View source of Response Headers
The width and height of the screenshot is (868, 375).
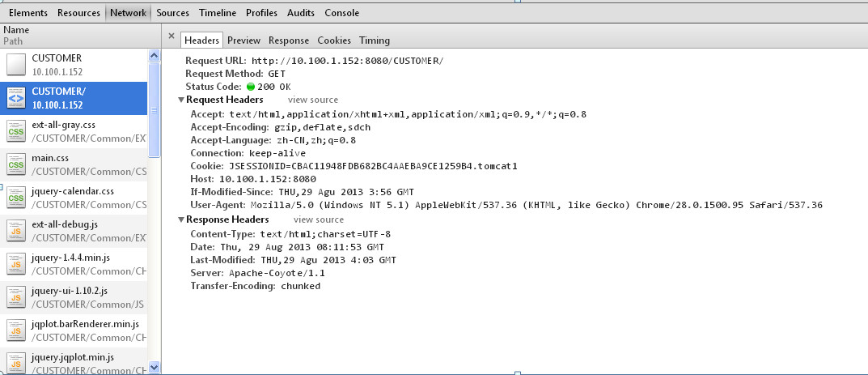click(319, 220)
